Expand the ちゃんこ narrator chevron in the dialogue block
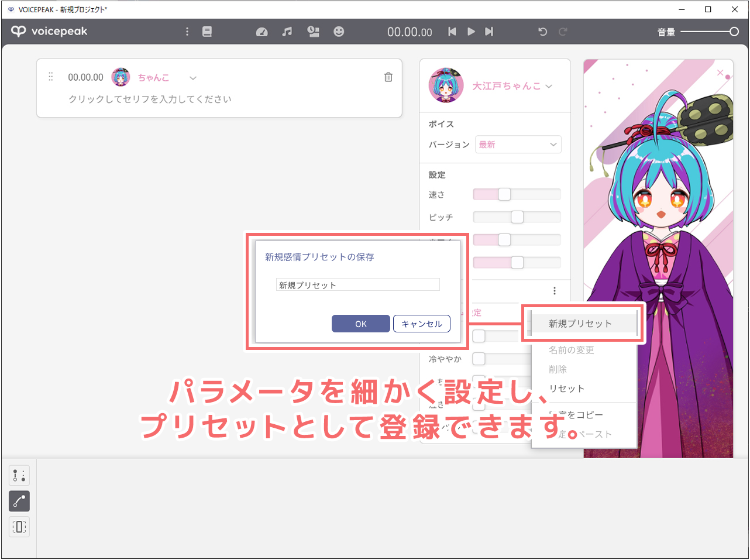 [x=193, y=78]
